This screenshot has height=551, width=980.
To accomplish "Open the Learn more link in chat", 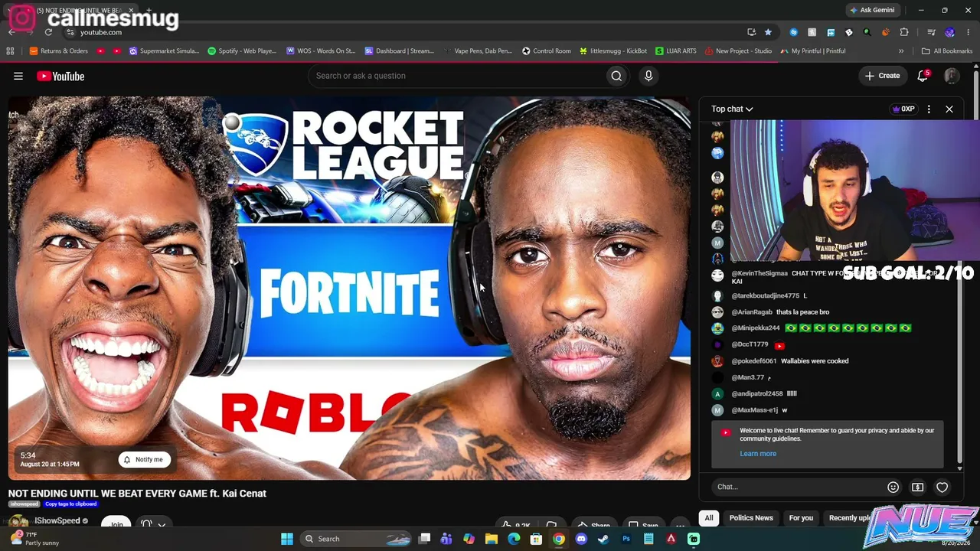I will click(x=758, y=454).
